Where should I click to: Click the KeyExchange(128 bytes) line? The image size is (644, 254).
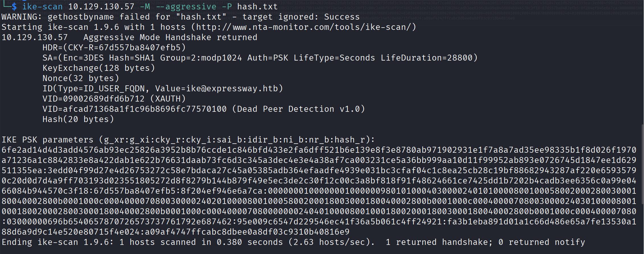98,68
